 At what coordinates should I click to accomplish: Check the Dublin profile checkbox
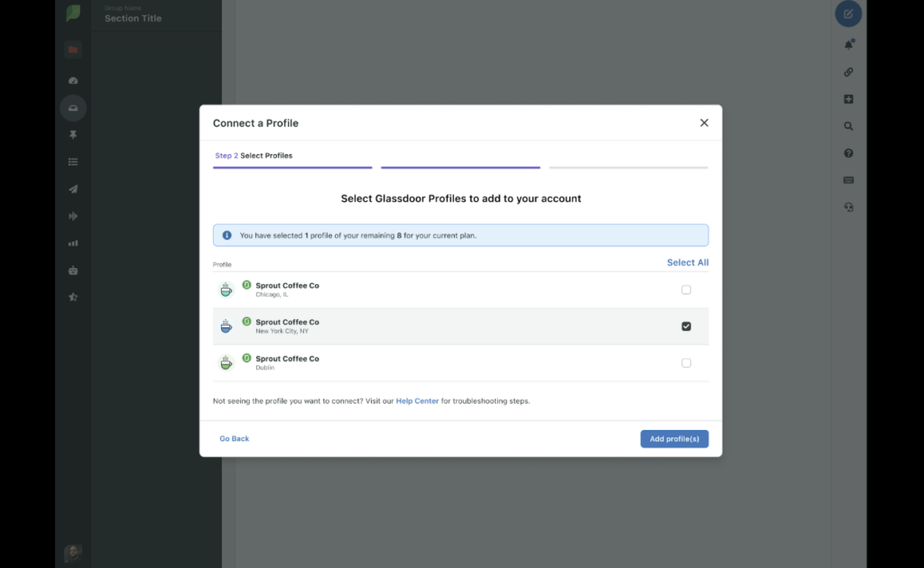pyautogui.click(x=686, y=362)
